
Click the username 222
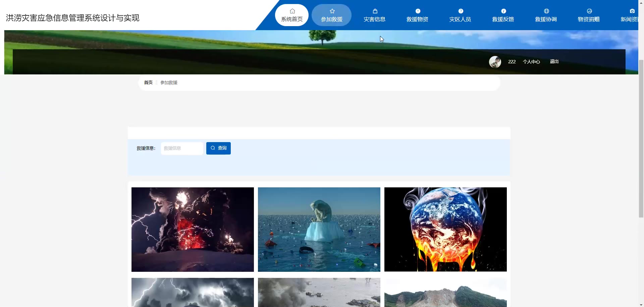(512, 62)
